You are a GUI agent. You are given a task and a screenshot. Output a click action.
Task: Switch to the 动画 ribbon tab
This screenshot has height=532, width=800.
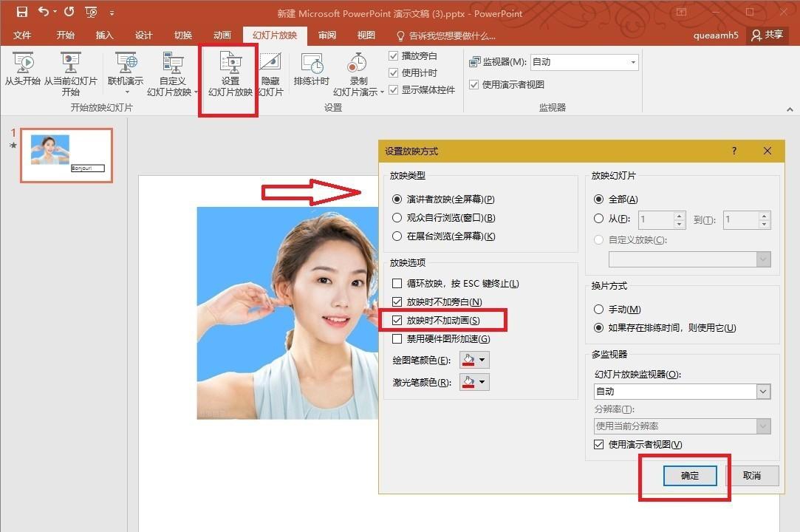pos(222,35)
